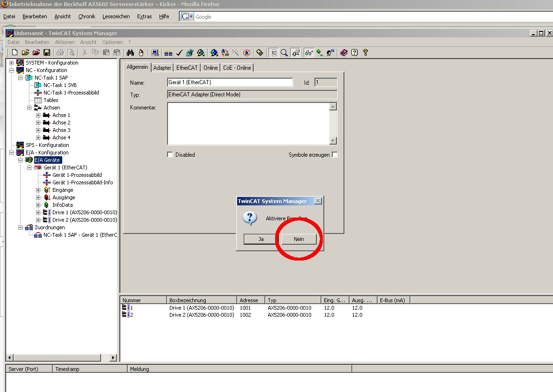Click the Google search box in Firefox
Image resolution: width=553 pixels, height=392 pixels.
point(373,16)
